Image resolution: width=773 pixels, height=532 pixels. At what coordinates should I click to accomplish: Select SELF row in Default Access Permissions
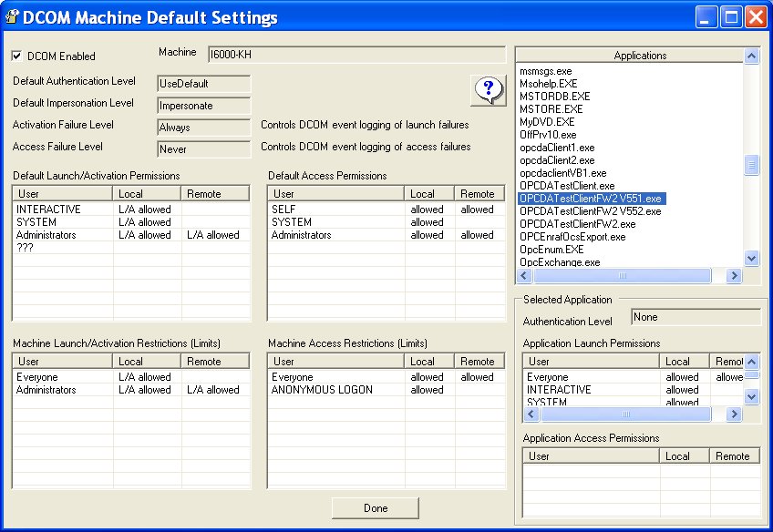click(x=386, y=210)
